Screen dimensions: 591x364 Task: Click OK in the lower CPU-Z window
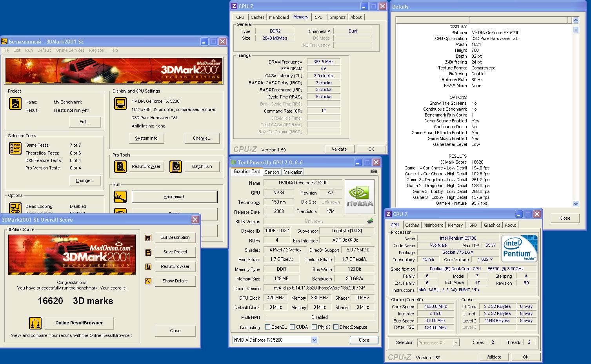(526, 357)
